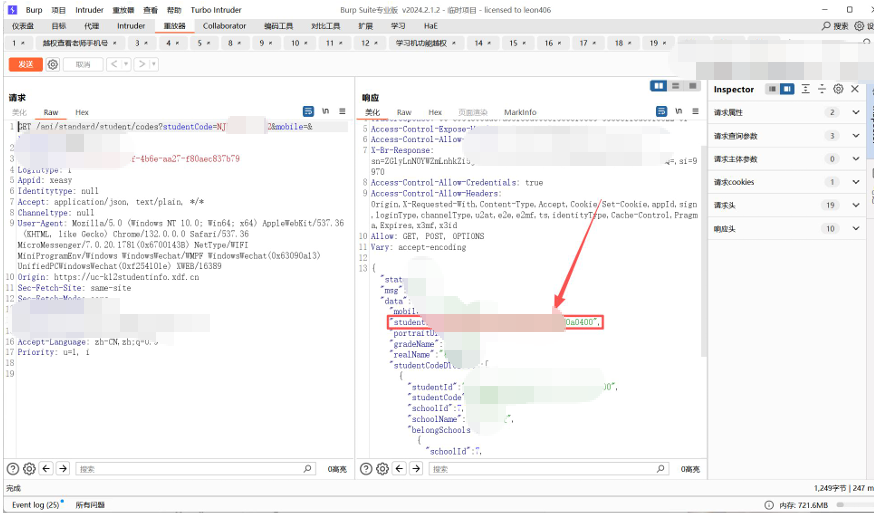
Task: Click the Inspector expand-all sections icon
Action: [x=805, y=89]
